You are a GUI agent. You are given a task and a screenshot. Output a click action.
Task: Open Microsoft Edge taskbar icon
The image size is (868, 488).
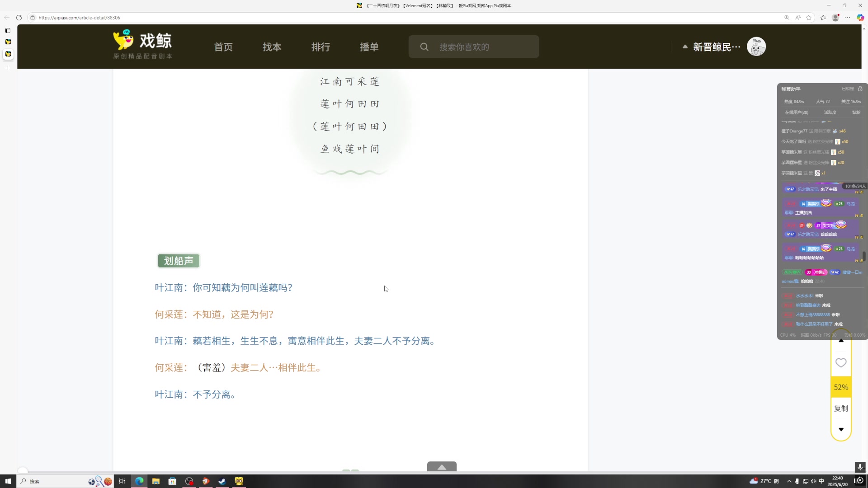[x=139, y=481]
